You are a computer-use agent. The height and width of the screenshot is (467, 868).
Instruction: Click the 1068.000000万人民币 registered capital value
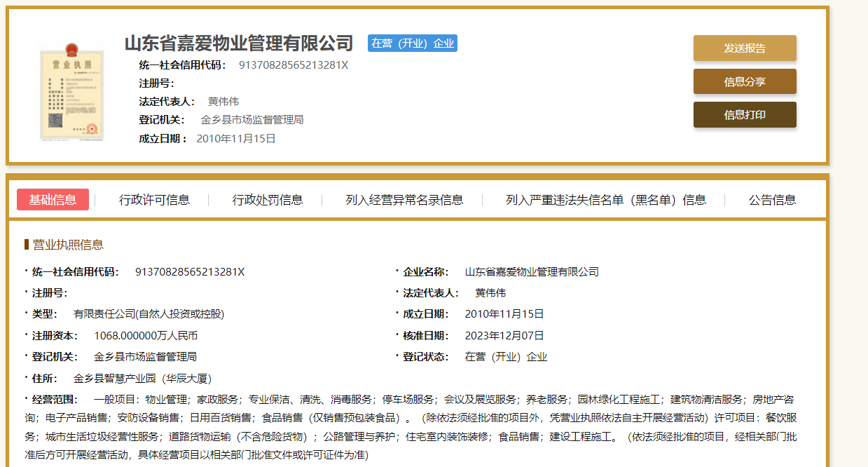[x=146, y=336]
